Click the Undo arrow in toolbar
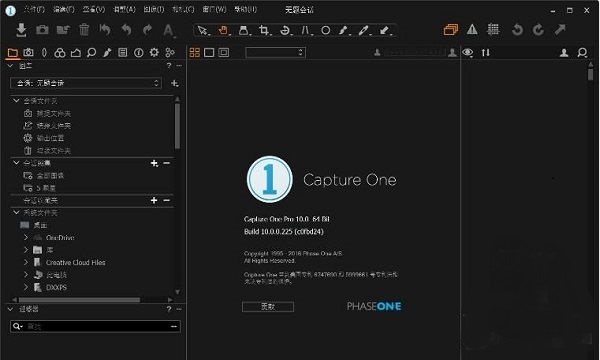 (126, 30)
